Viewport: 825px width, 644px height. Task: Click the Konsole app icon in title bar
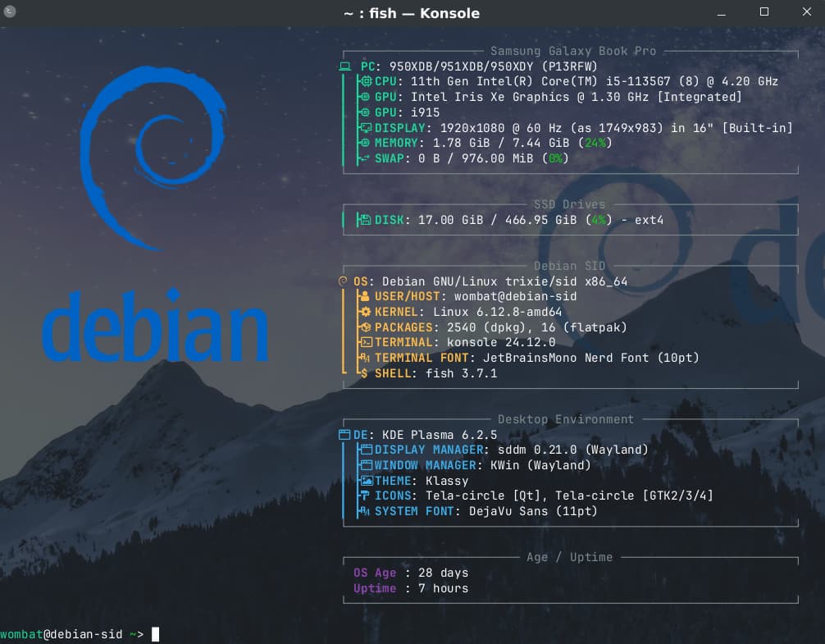pos(10,11)
